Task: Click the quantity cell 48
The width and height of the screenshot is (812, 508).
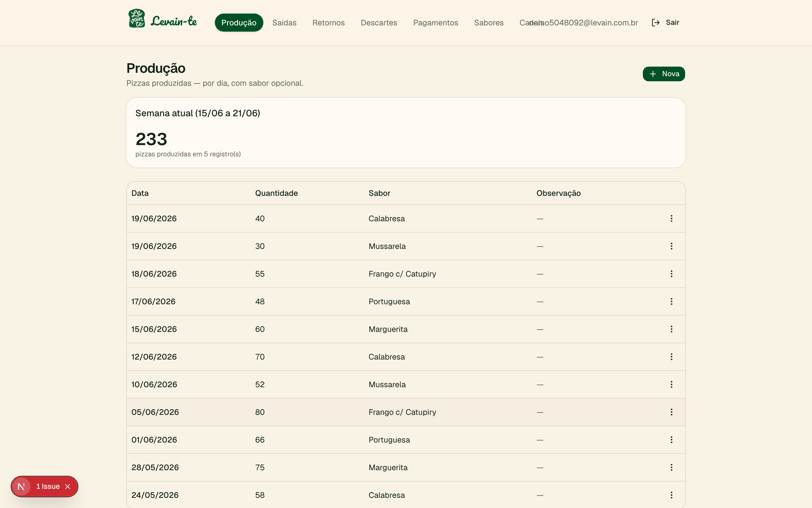Action: click(x=260, y=301)
